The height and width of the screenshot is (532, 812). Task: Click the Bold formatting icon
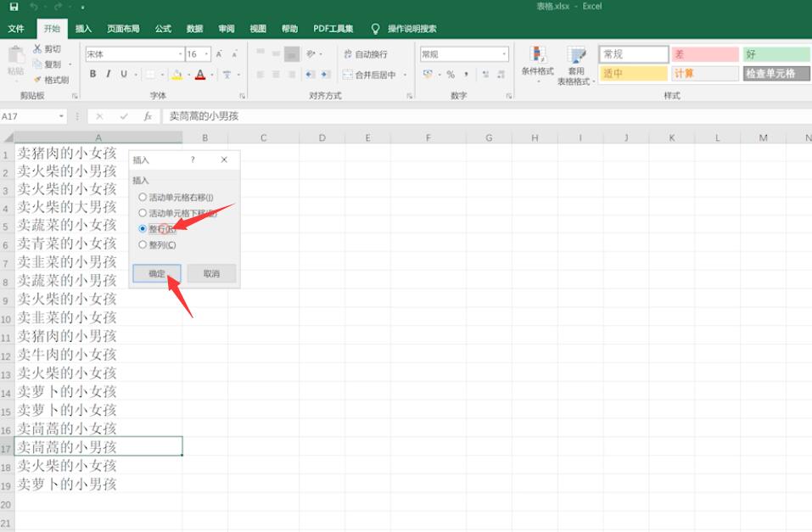[92, 74]
